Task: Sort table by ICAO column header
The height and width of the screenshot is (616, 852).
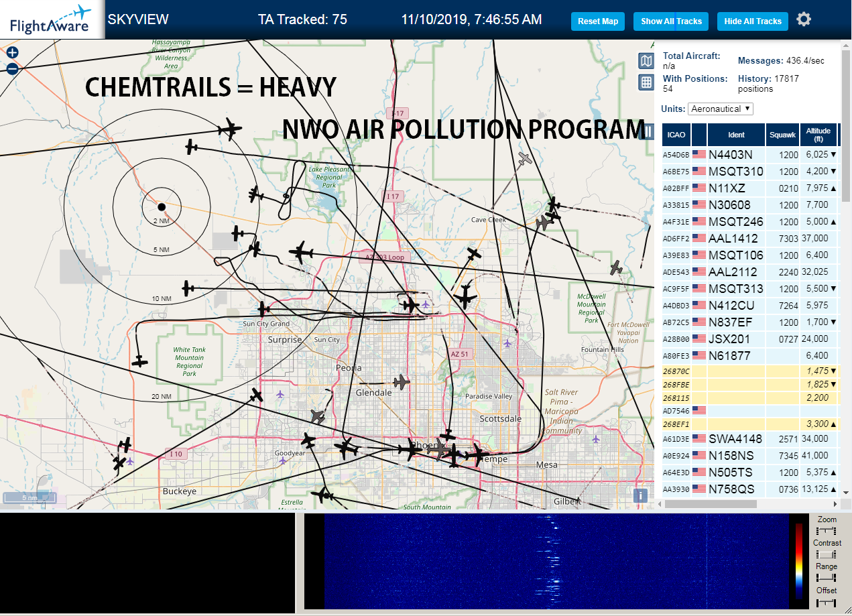Action: point(676,135)
